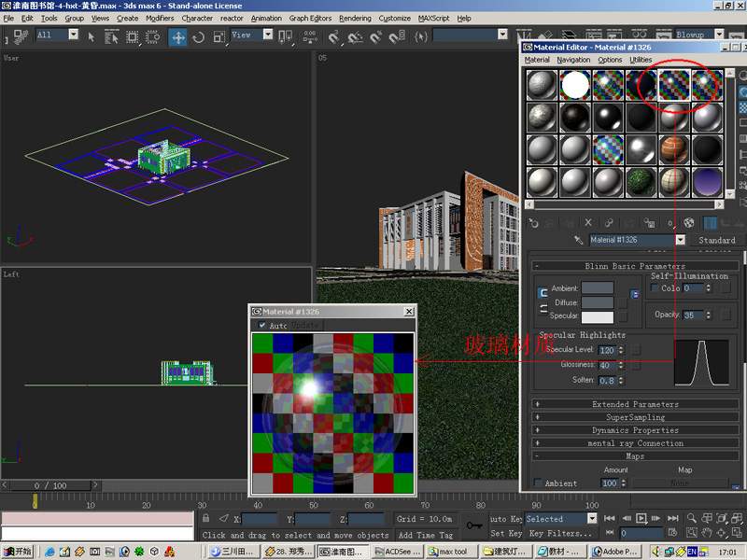Click Set Key button
This screenshot has height=560, width=747.
click(x=506, y=533)
